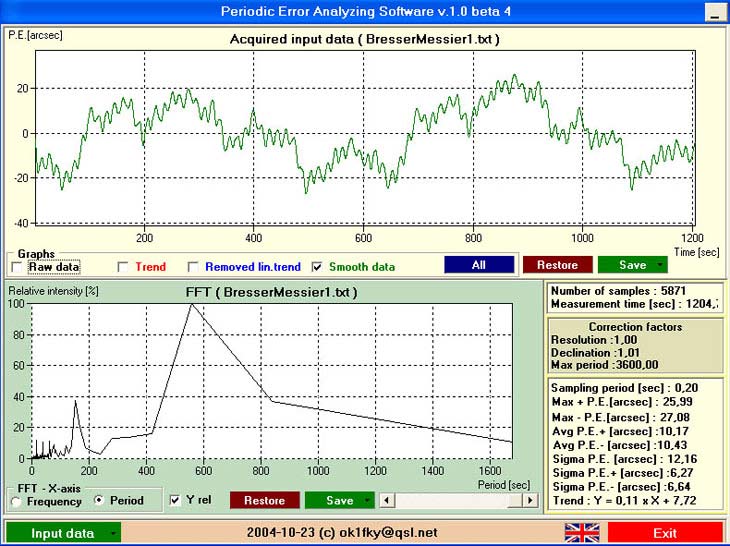Minimize the Periodic Error Analyzing window

(715, 12)
